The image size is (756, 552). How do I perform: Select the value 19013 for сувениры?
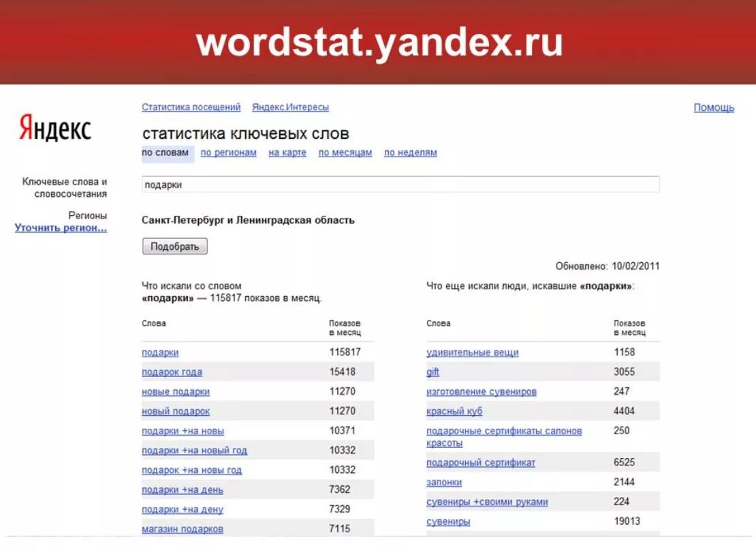point(627,521)
